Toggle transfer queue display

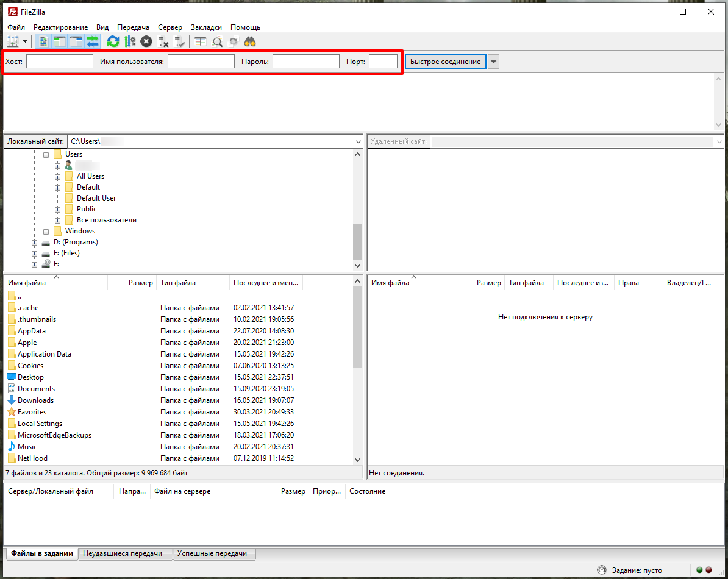point(93,41)
